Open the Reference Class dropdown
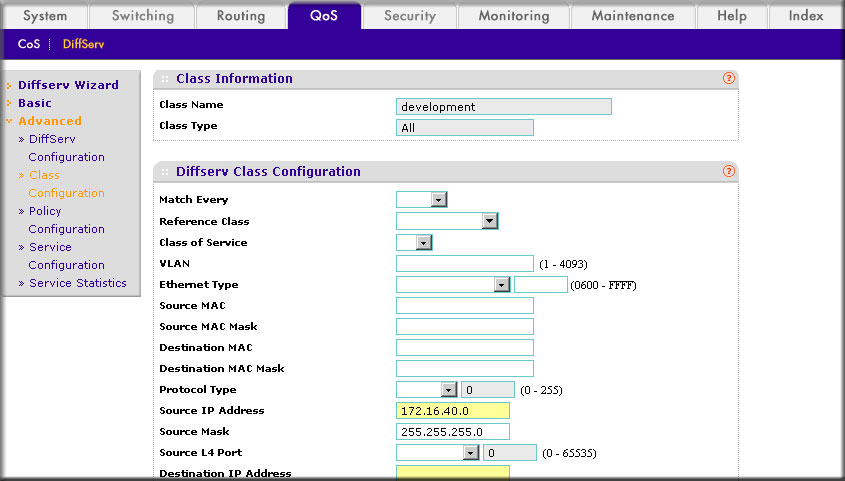The image size is (845, 481). [x=447, y=221]
